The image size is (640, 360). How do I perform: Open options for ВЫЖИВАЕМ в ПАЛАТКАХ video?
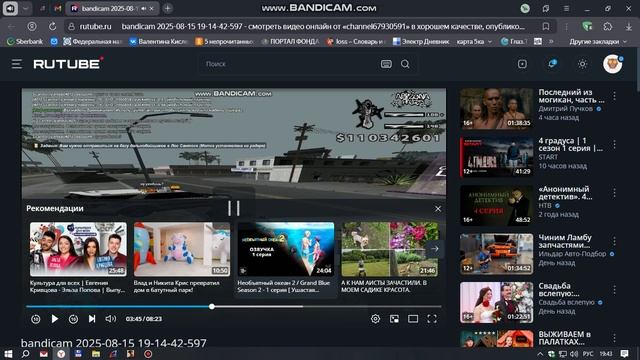pyautogui.click(x=614, y=338)
